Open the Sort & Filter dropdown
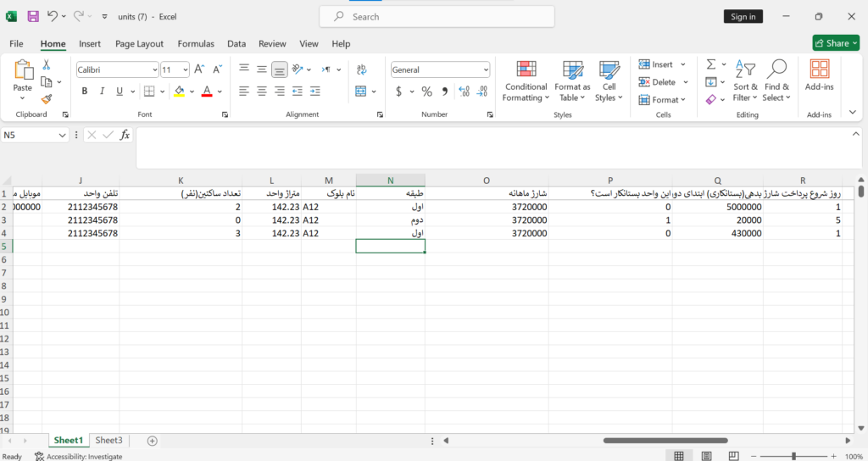This screenshot has width=868, height=461. (x=746, y=81)
